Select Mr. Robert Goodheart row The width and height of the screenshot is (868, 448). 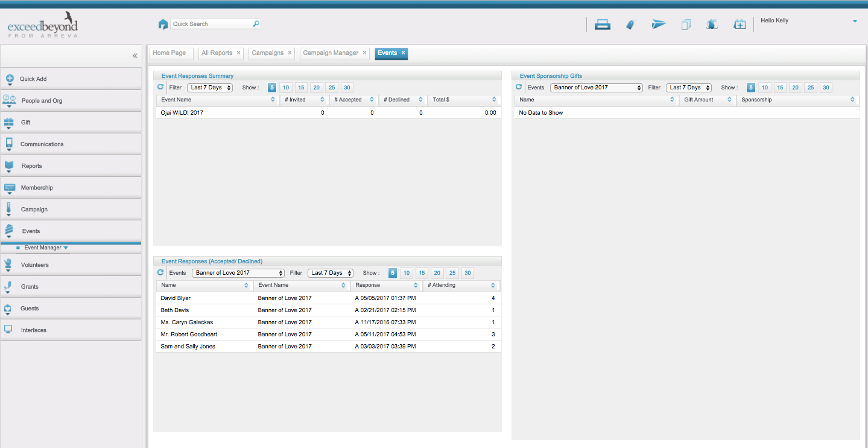coord(328,334)
